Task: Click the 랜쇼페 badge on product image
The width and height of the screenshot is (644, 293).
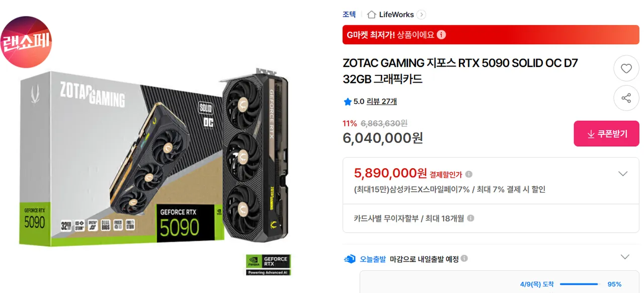Action: pyautogui.click(x=26, y=42)
